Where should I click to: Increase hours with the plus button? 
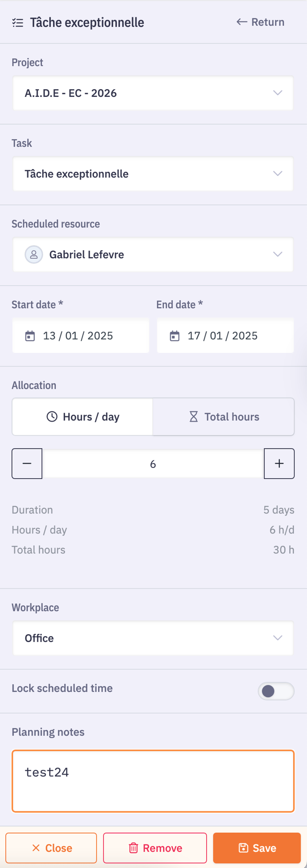(x=279, y=464)
